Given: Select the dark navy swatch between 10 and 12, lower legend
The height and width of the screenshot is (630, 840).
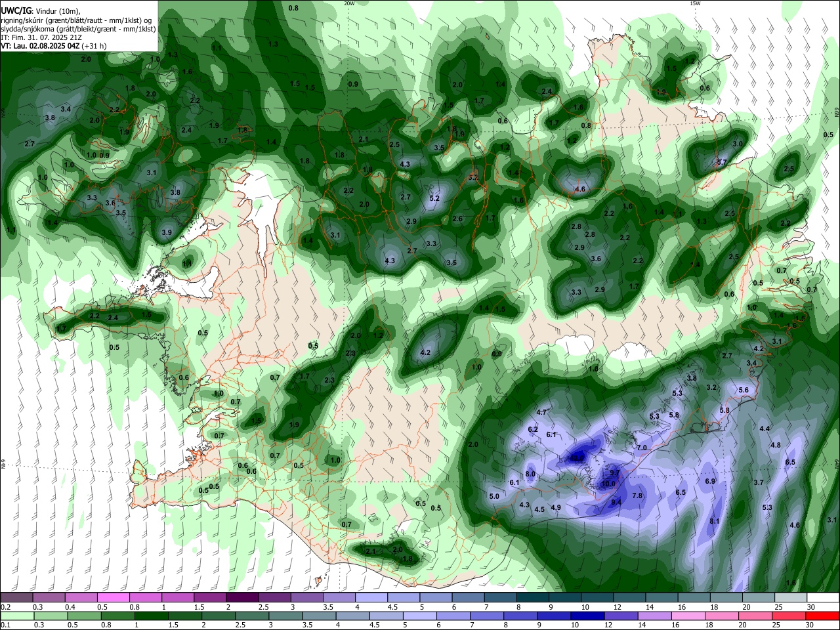Looking at the screenshot, I should click(588, 616).
